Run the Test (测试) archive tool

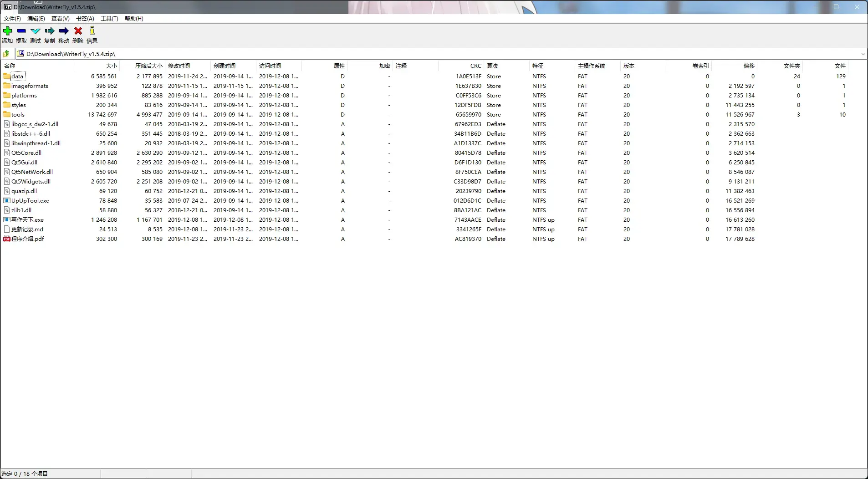pyautogui.click(x=36, y=31)
